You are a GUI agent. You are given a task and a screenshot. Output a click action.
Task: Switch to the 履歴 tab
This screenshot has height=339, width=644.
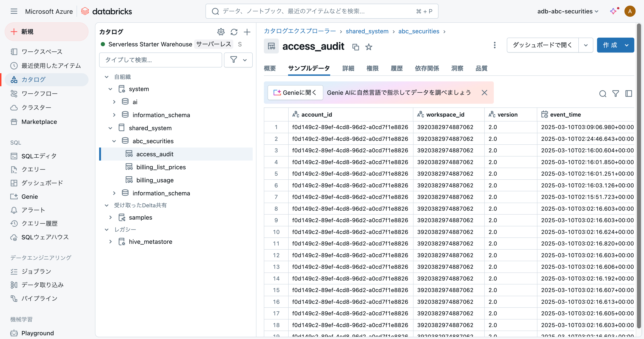coord(397,68)
